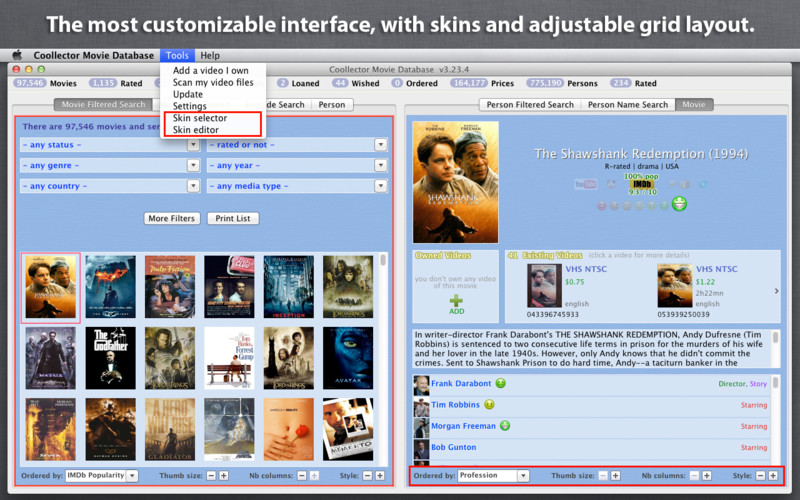Open Tim Robbins' person link

(x=456, y=405)
